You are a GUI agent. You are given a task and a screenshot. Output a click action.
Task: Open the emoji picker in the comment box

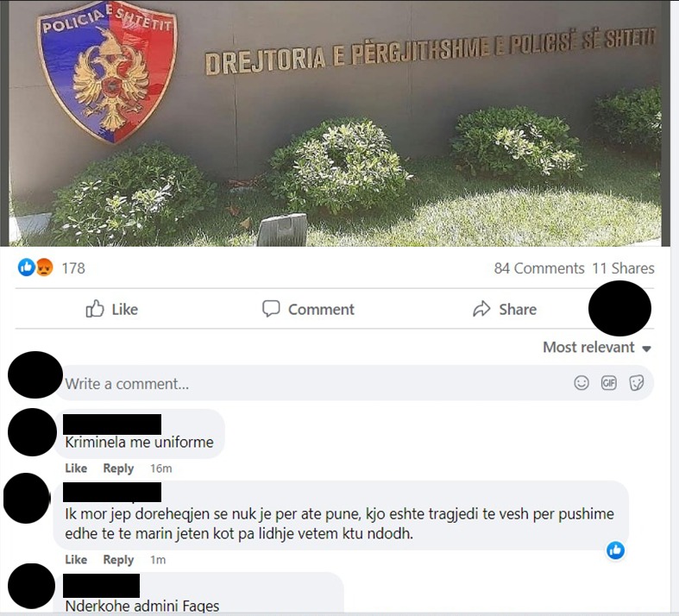[x=582, y=383]
